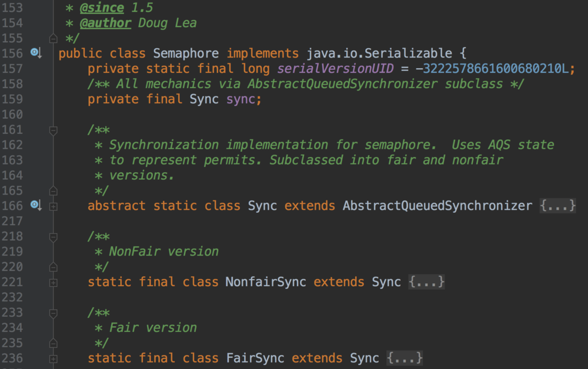Click the comment text 'NonFair version'

pyautogui.click(x=164, y=251)
